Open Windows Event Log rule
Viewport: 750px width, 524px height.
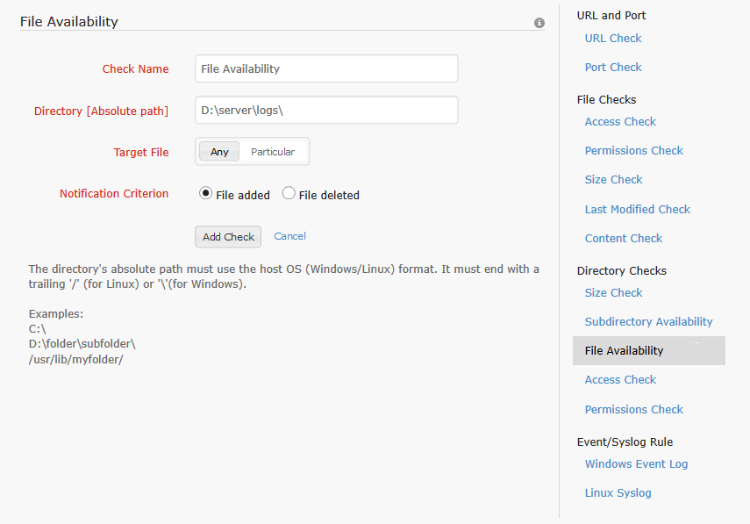[636, 464]
